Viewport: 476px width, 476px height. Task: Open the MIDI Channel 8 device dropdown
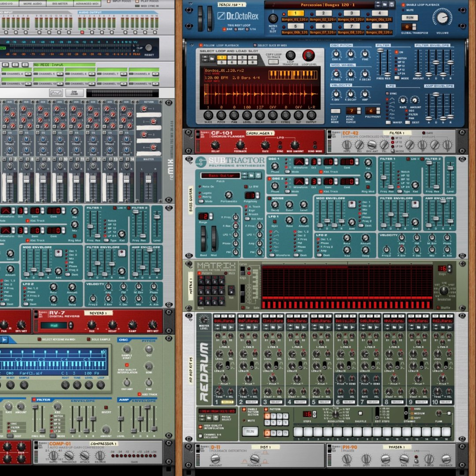[x=155, y=74]
